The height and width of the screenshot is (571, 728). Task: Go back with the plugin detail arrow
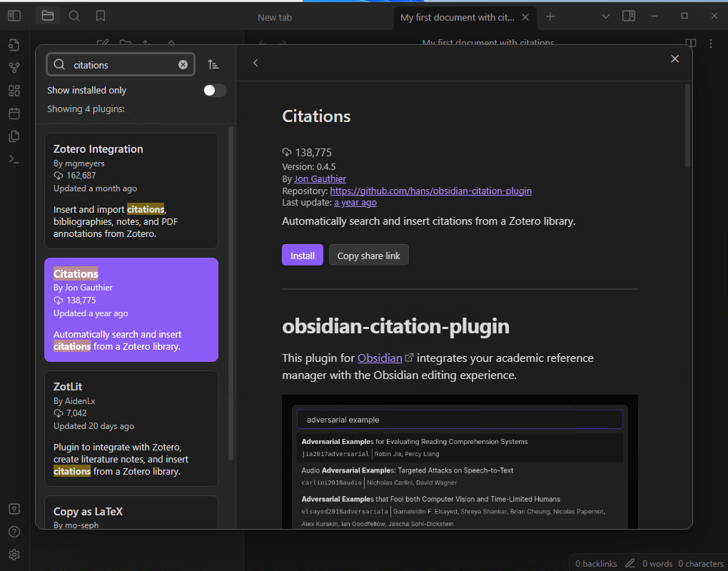(256, 63)
